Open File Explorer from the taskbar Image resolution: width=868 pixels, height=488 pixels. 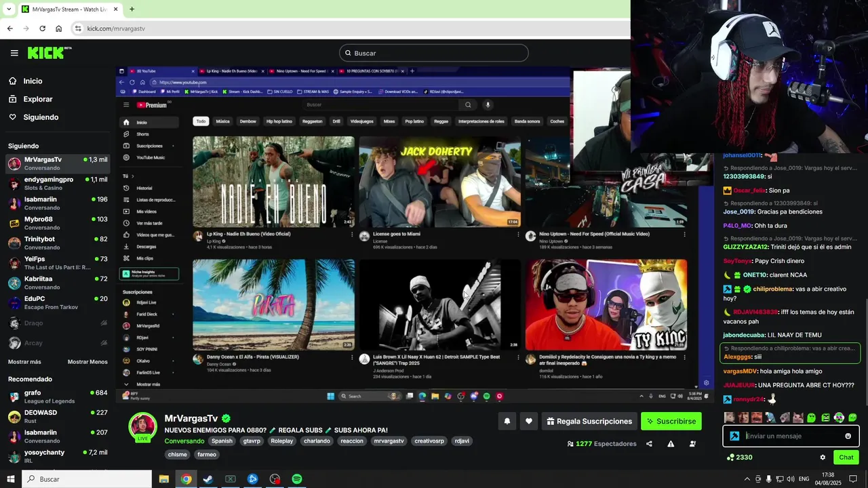(x=164, y=479)
